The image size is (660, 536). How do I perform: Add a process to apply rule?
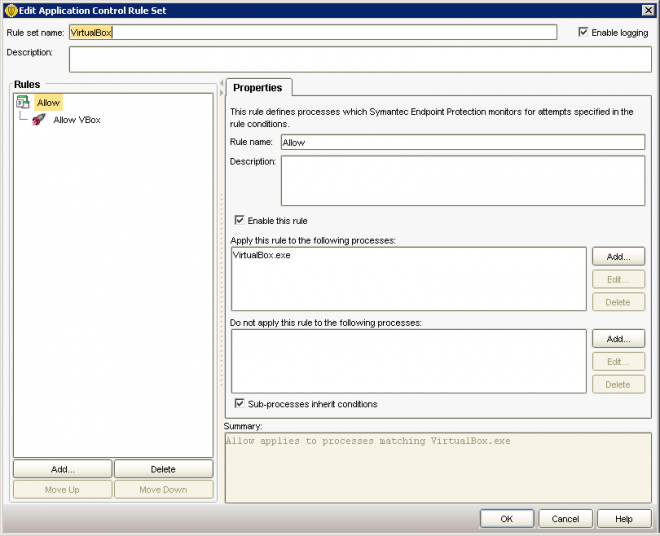[618, 256]
